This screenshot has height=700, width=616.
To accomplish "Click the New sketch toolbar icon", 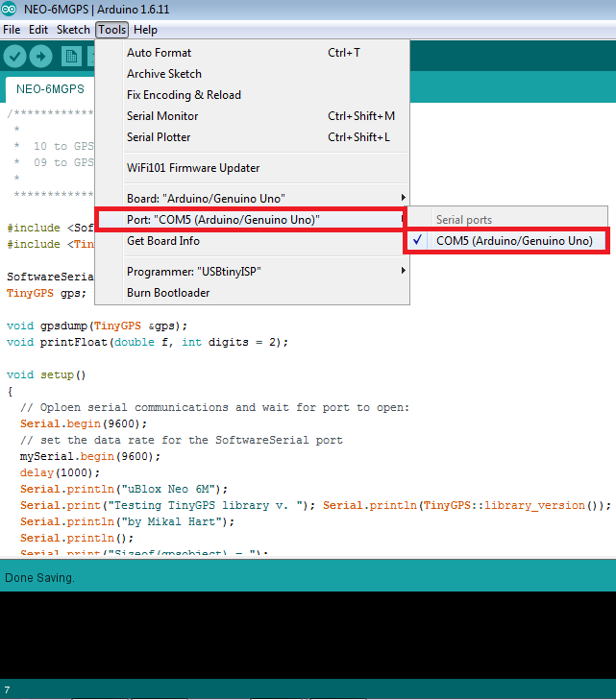I will coord(71,57).
